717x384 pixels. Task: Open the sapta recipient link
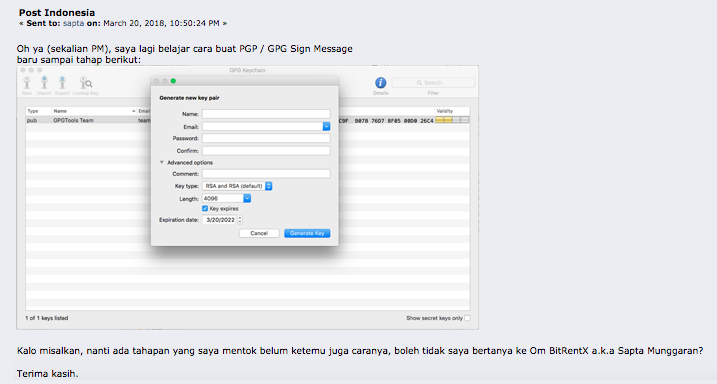point(73,23)
